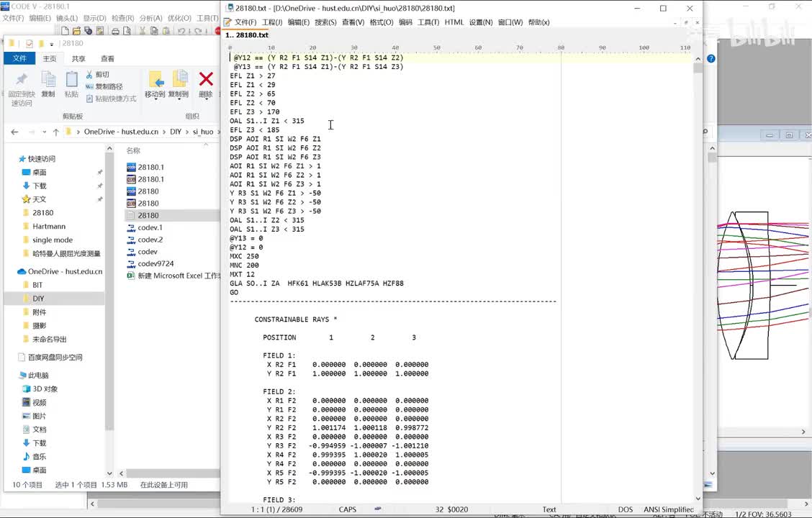Click chevron after OneDrive - hust.edu.cn breadcrumb
This screenshot has height=518, width=812.
164,132
